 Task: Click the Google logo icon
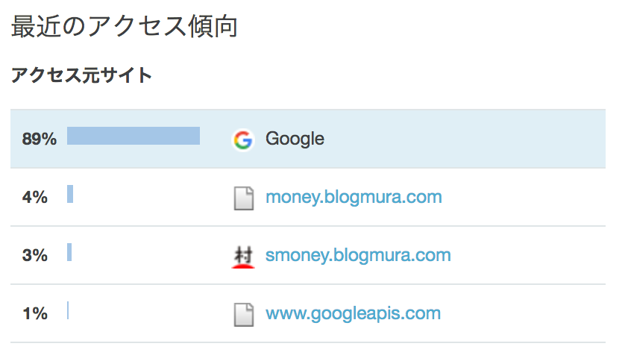(243, 140)
